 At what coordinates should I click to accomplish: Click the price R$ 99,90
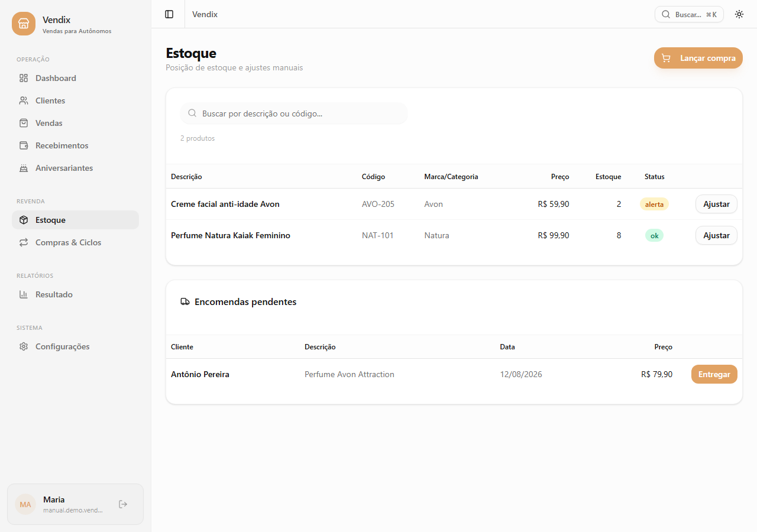(554, 235)
